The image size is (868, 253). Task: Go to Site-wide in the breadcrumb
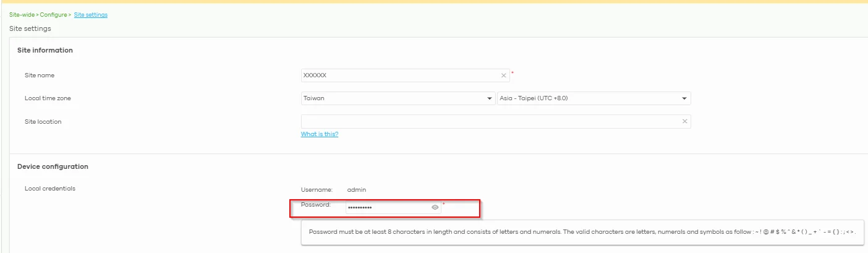22,15
